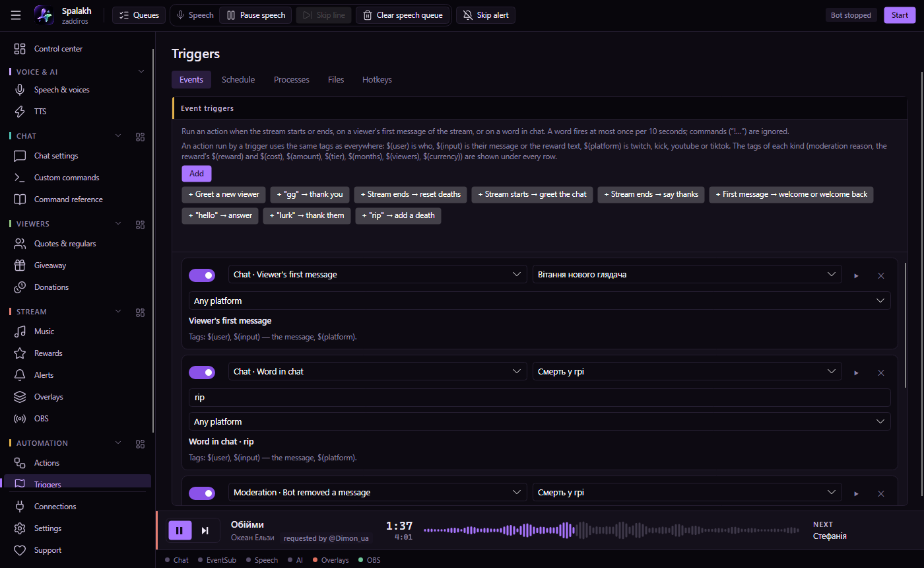
Task: Toggle the Bot removed a message trigger
Action: [x=202, y=493]
